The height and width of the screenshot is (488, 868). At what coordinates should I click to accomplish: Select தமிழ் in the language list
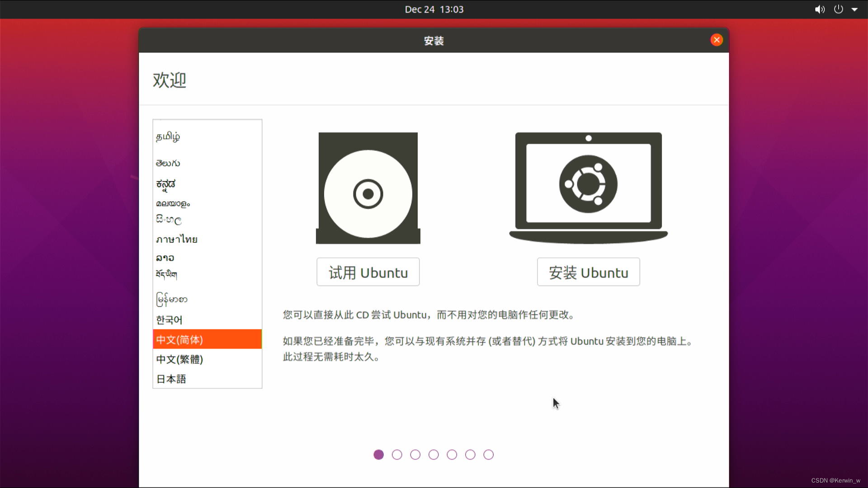click(207, 136)
